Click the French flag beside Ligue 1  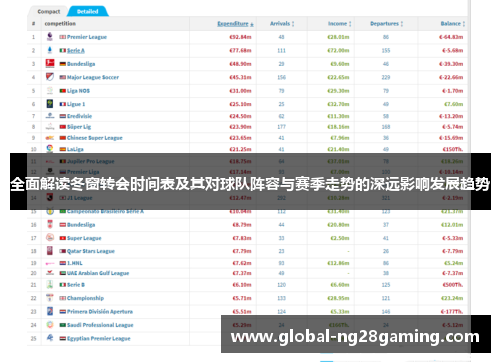[x=63, y=104]
